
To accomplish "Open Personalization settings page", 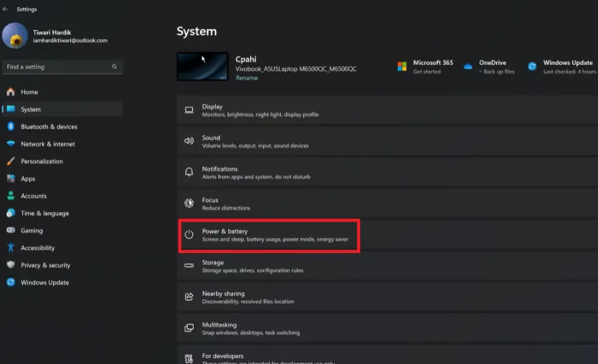I will [x=42, y=161].
